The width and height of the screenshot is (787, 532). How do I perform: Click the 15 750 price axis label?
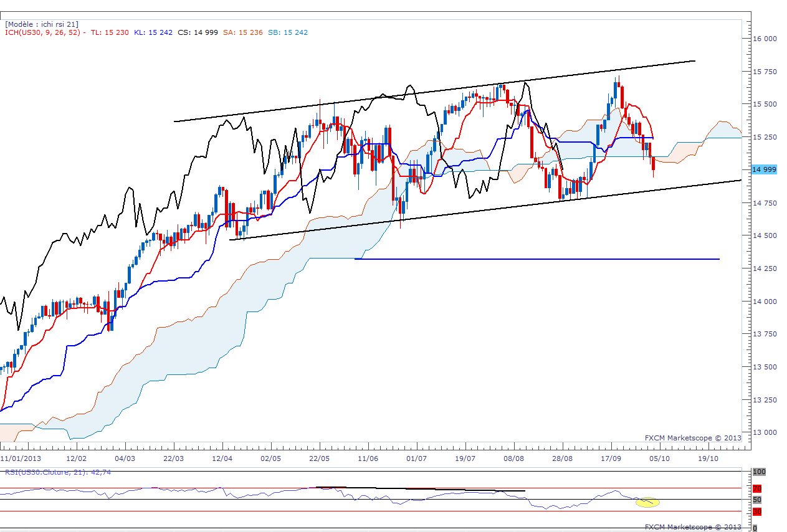pos(765,72)
